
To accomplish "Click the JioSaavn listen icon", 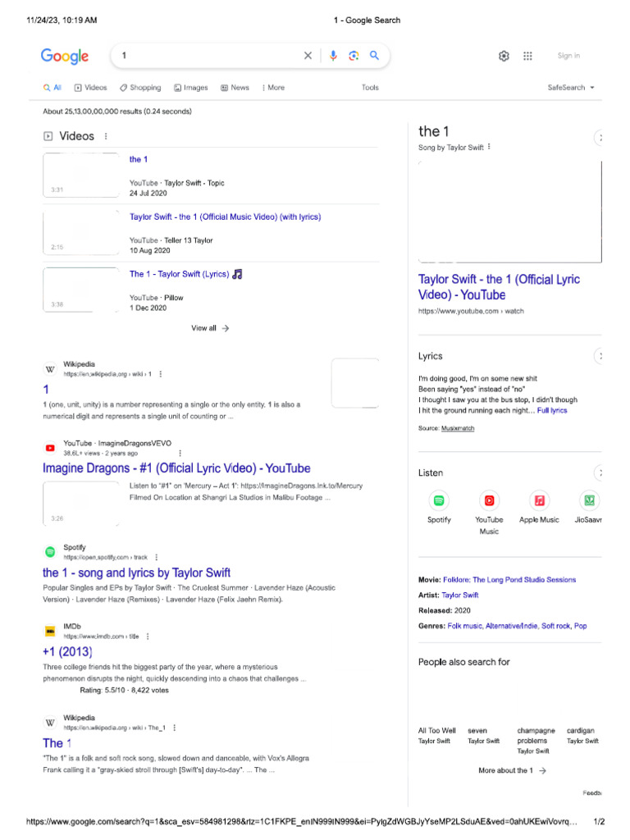I will tap(589, 500).
